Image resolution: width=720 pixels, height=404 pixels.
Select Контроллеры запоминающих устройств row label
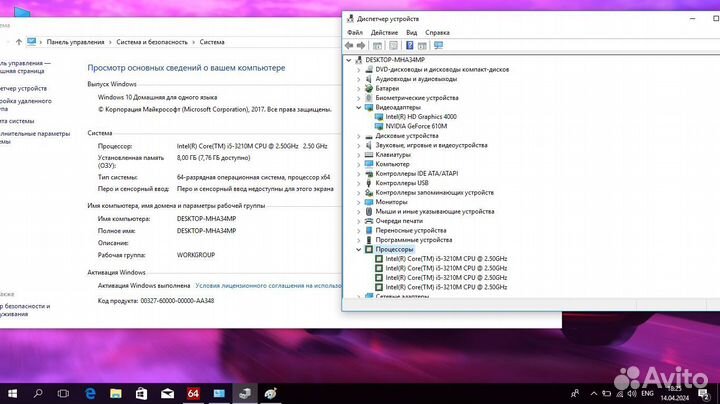(434, 193)
